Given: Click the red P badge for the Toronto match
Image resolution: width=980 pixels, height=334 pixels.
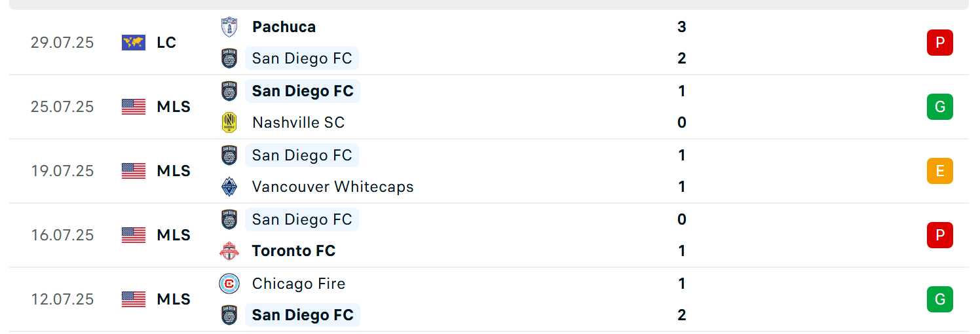Looking at the screenshot, I should tap(939, 235).
